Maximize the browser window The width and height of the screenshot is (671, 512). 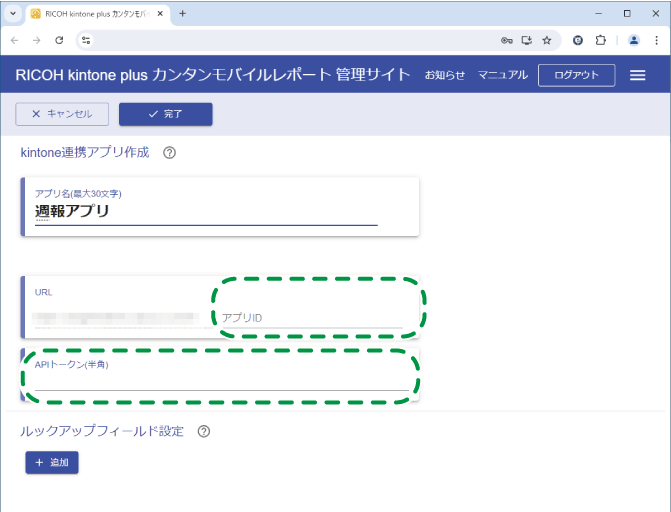(x=627, y=13)
